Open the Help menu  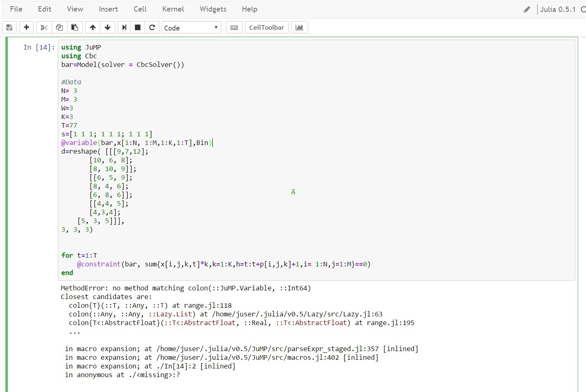(249, 9)
